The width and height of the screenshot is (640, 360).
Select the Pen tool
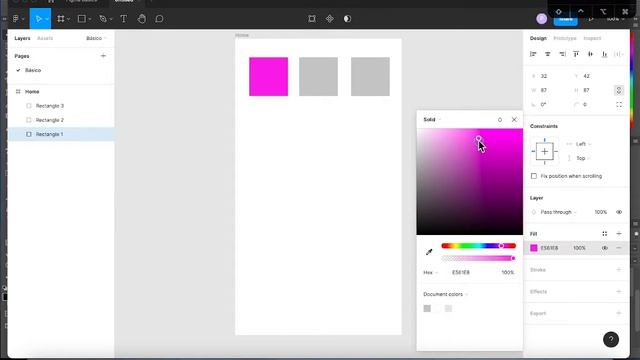103,19
